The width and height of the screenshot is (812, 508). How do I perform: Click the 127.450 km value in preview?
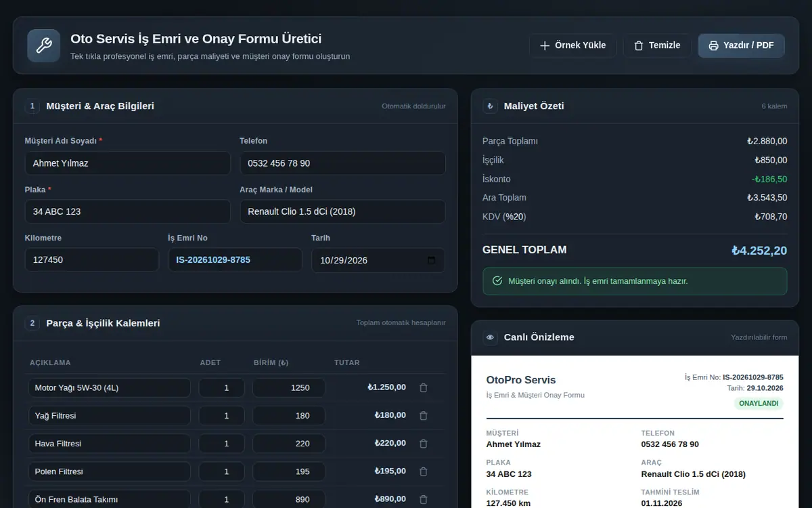pyautogui.click(x=508, y=504)
